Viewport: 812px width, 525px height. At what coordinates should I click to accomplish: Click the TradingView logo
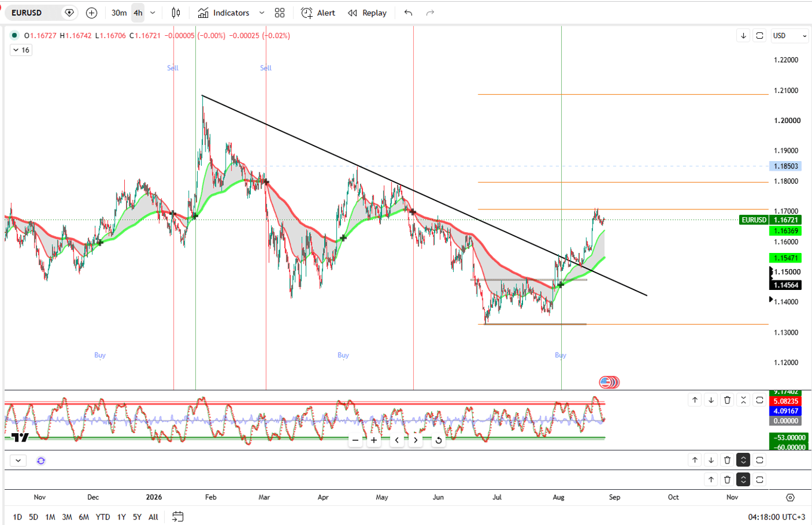20,437
